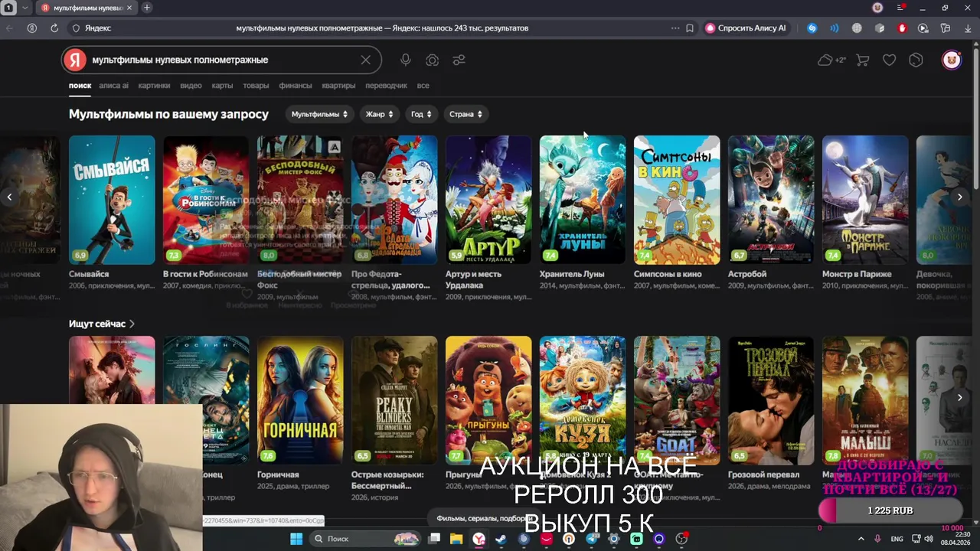Reload the page with the refresh icon
Screen dimensions: 980x551
[x=54, y=28]
